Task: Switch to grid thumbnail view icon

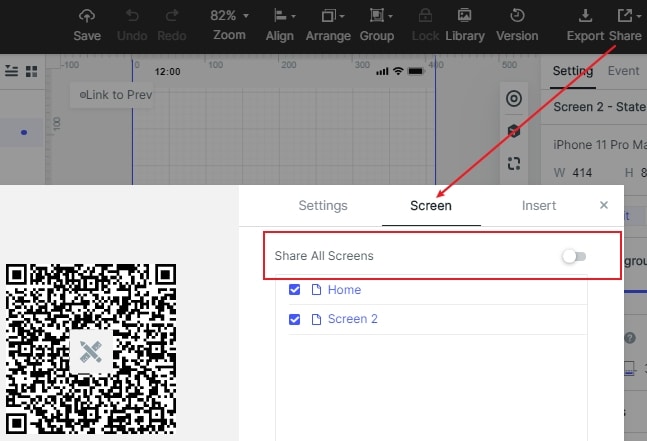Action: [31, 71]
